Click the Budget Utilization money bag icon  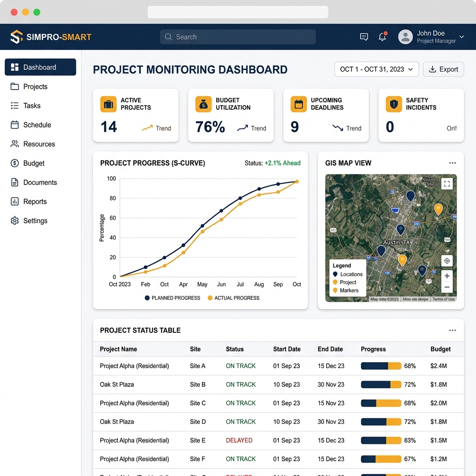pos(204,104)
